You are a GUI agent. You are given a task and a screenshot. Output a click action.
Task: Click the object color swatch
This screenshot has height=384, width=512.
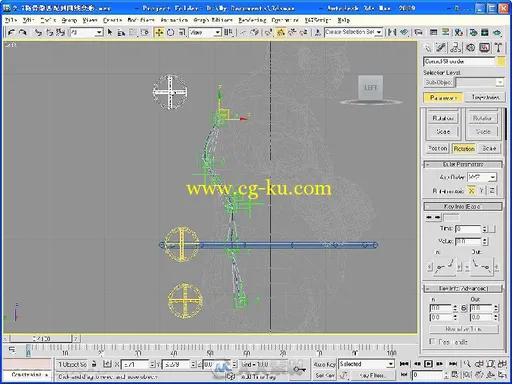pyautogui.click(x=501, y=62)
